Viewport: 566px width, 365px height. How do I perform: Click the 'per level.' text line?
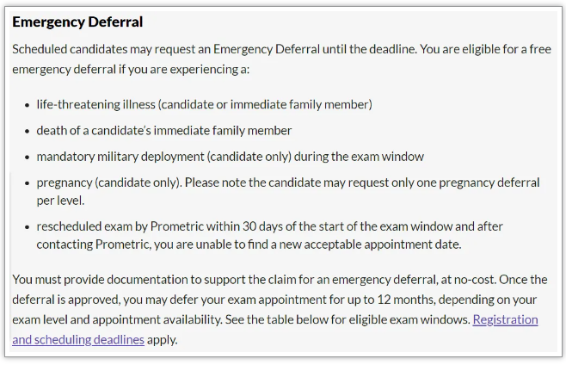point(60,201)
